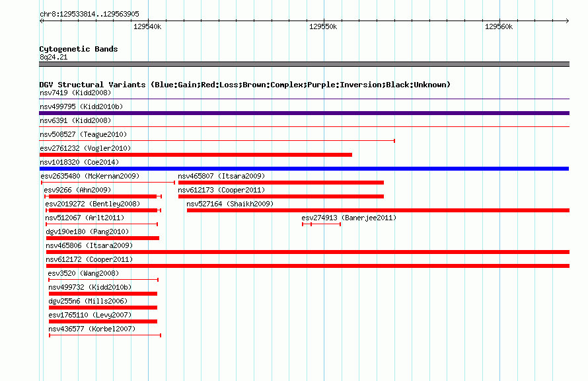
Task: Click nsv527164 (Shaikh2009) label
Action: [x=230, y=204]
